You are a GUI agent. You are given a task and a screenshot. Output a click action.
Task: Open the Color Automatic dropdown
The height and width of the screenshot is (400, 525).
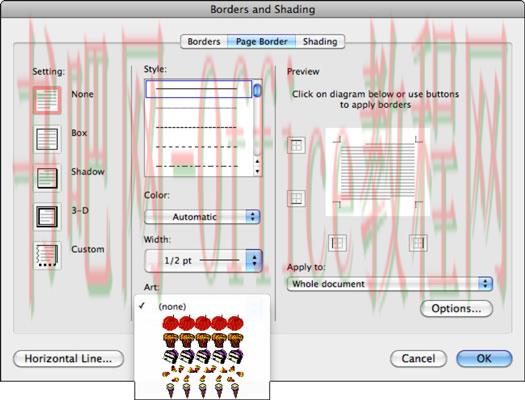click(x=202, y=217)
